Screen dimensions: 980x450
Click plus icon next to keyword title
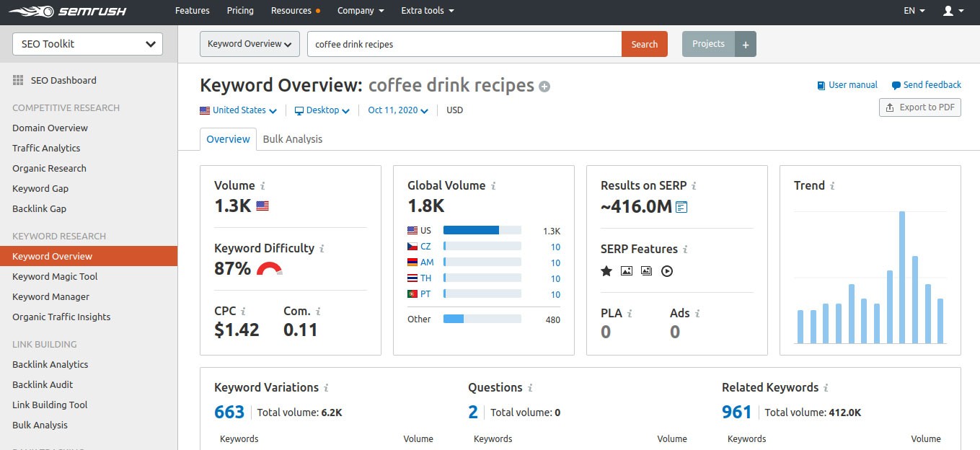[x=544, y=87]
